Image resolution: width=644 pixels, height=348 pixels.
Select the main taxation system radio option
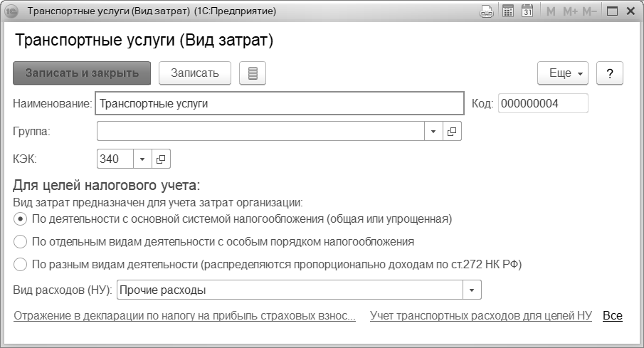(20, 218)
